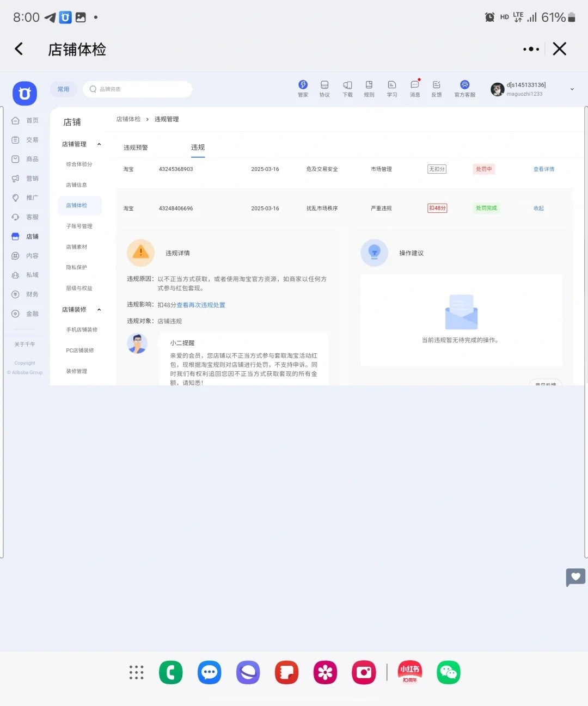
Task: Launch 小红书 app from the dock
Action: pos(410,673)
